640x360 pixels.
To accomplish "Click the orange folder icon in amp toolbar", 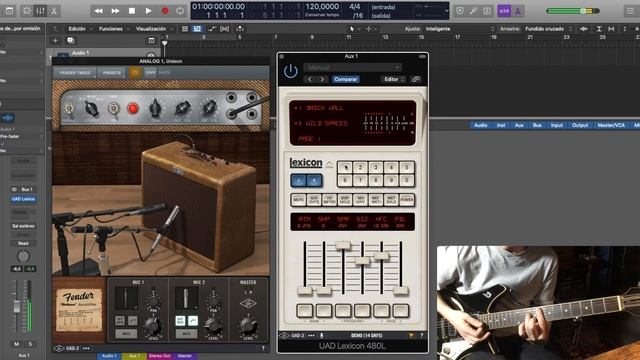I will tap(135, 73).
